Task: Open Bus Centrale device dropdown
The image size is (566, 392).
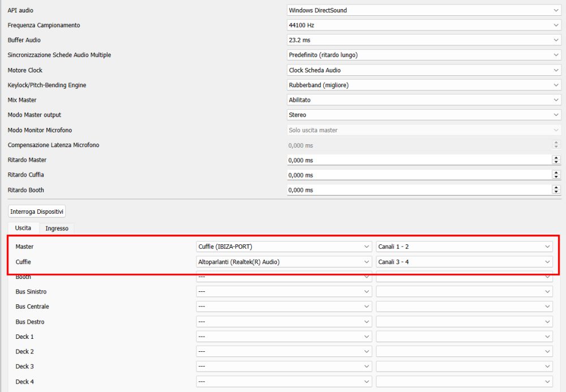Action: point(284,307)
